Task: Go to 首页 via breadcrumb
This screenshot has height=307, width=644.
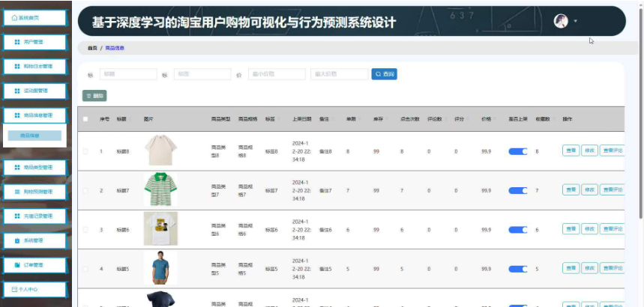Action: (92, 48)
